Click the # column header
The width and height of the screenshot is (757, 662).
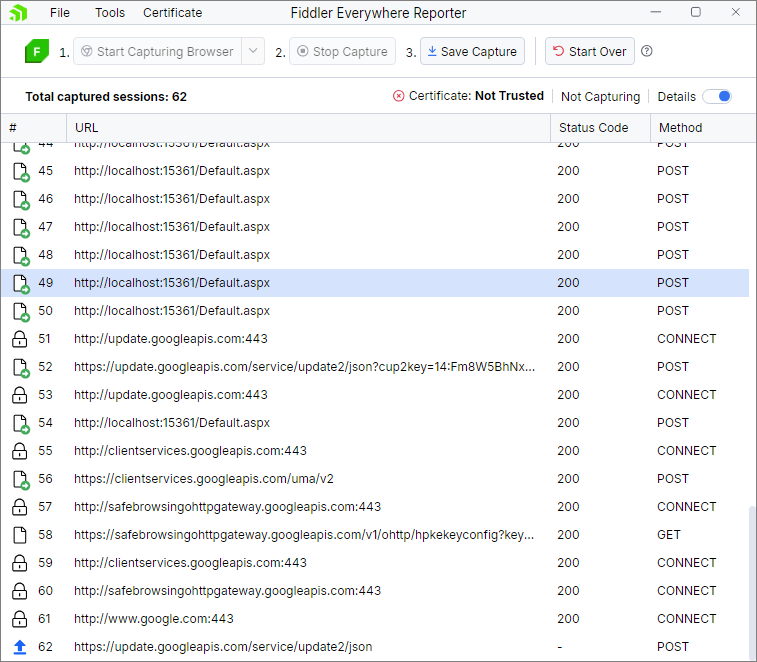pyautogui.click(x=33, y=128)
